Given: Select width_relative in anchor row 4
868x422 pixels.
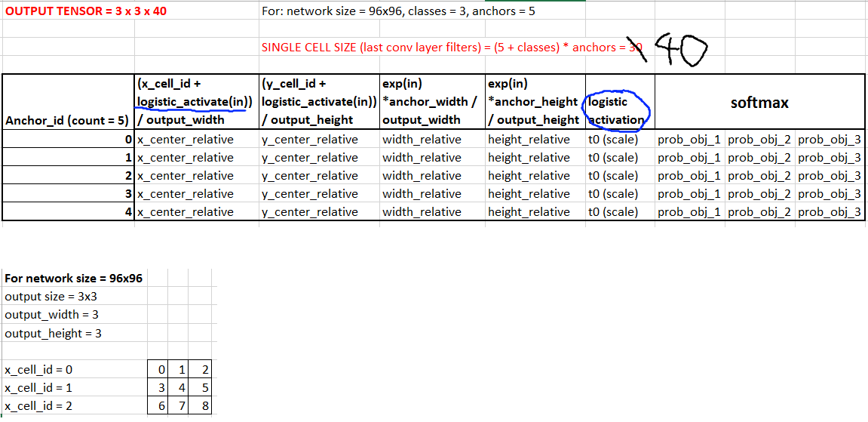Looking at the screenshot, I should coord(432,212).
